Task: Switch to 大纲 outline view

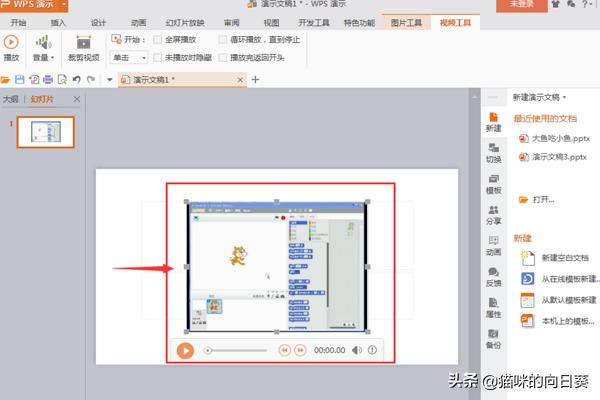Action: (11, 99)
